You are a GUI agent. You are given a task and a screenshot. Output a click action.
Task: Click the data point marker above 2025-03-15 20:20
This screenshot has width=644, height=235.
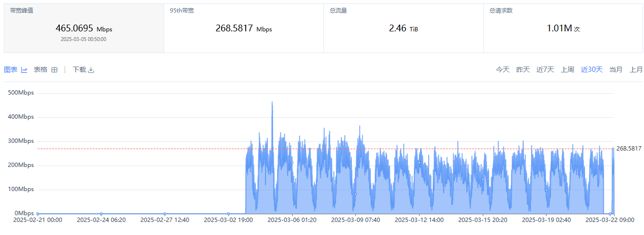pos(483,179)
